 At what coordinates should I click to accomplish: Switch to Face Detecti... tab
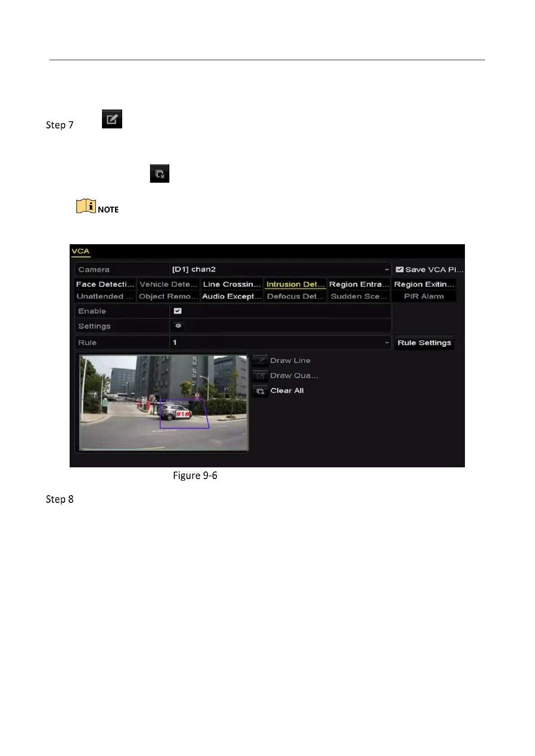coord(105,284)
